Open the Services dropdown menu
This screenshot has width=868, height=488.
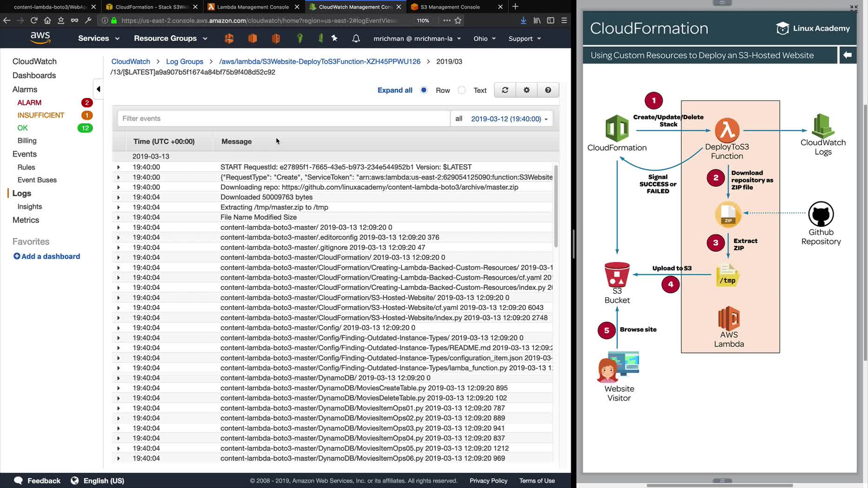pos(99,39)
